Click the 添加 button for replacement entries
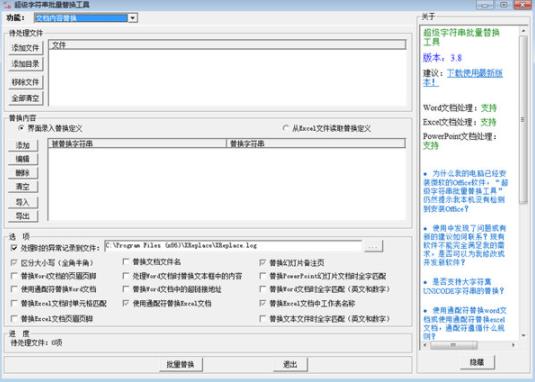The width and height of the screenshot is (535, 382). [23, 145]
